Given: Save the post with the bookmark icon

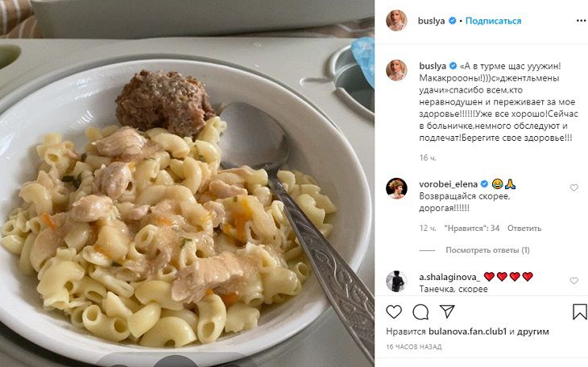Looking at the screenshot, I should pyautogui.click(x=580, y=311).
